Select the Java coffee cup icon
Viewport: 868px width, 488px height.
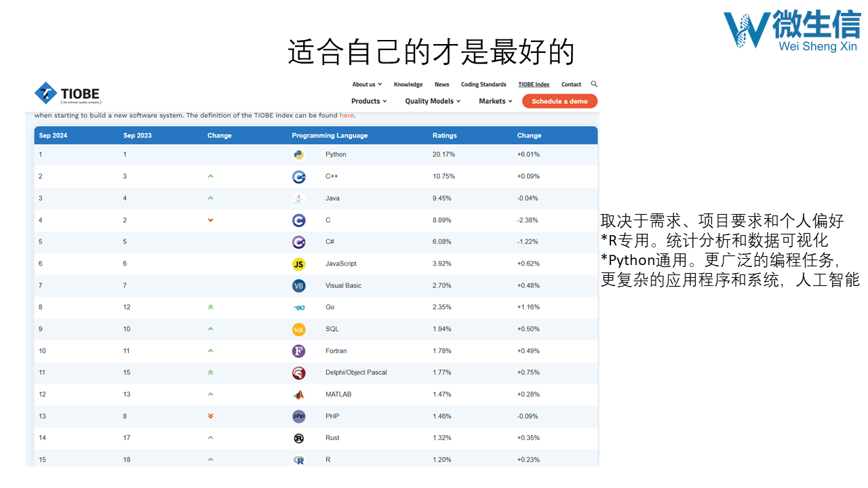(298, 199)
